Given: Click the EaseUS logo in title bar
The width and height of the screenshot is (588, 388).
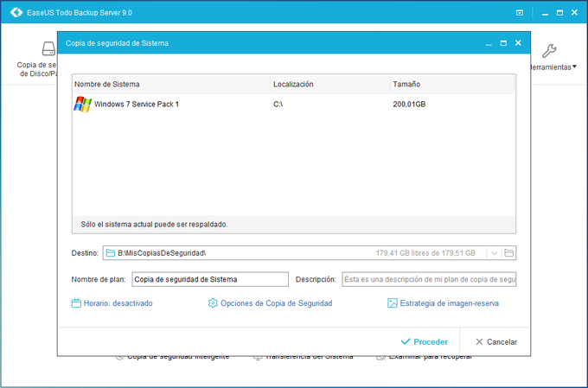Looking at the screenshot, I should 16,12.
